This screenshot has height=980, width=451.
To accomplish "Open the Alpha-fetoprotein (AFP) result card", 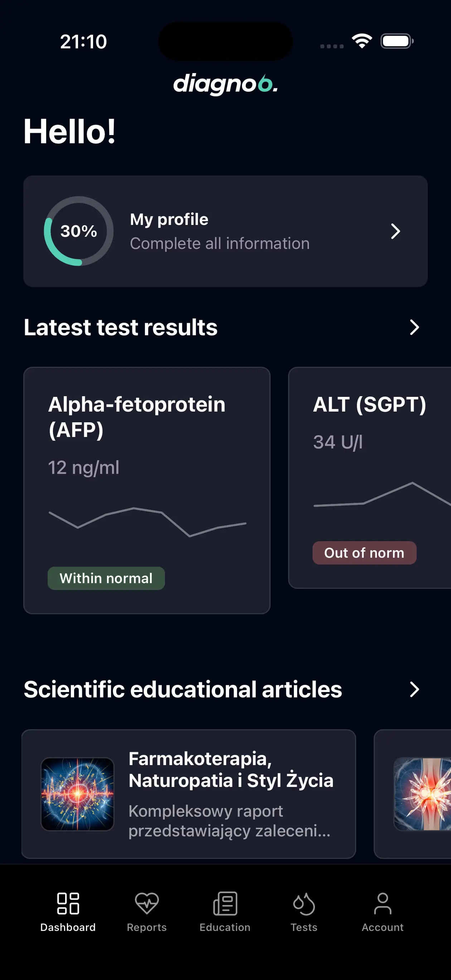I will click(x=147, y=490).
